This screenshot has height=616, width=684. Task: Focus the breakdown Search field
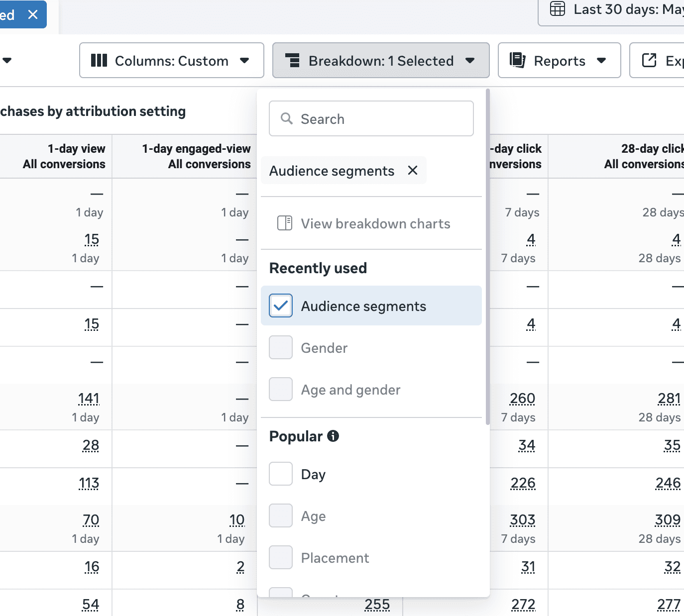point(371,118)
